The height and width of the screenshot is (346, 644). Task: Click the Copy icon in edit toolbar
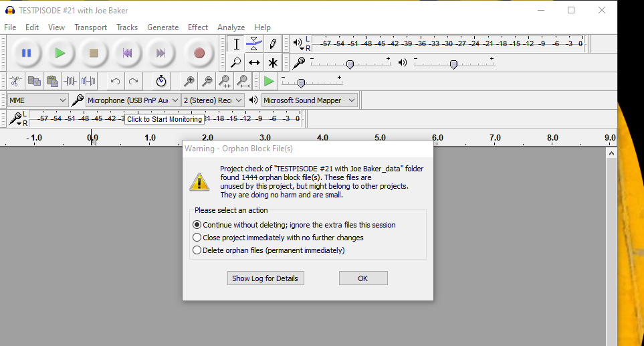pos(34,82)
